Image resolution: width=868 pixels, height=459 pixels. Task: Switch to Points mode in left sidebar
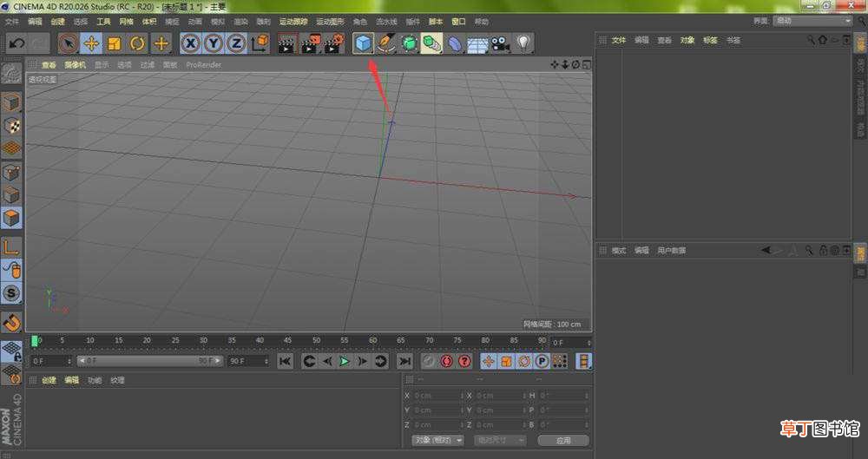pos(11,172)
